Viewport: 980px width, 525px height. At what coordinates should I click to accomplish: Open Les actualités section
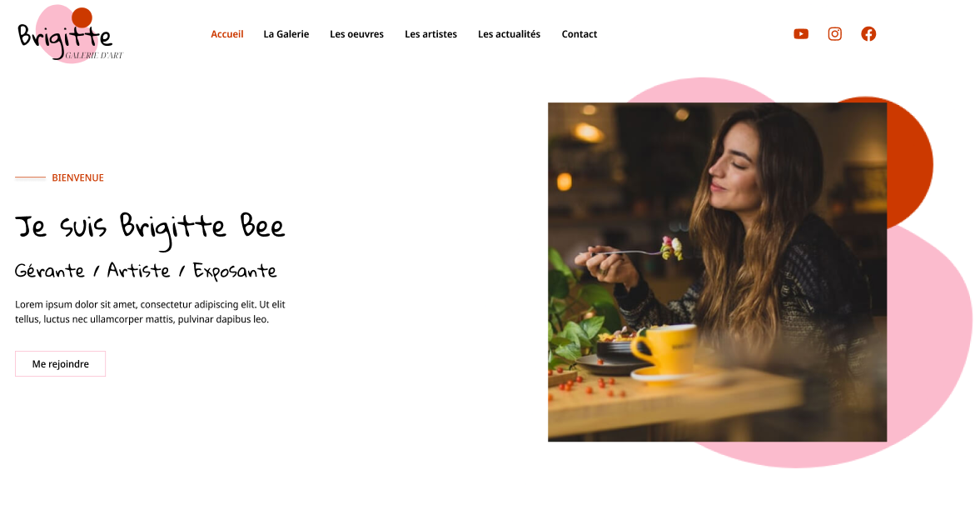tap(509, 34)
